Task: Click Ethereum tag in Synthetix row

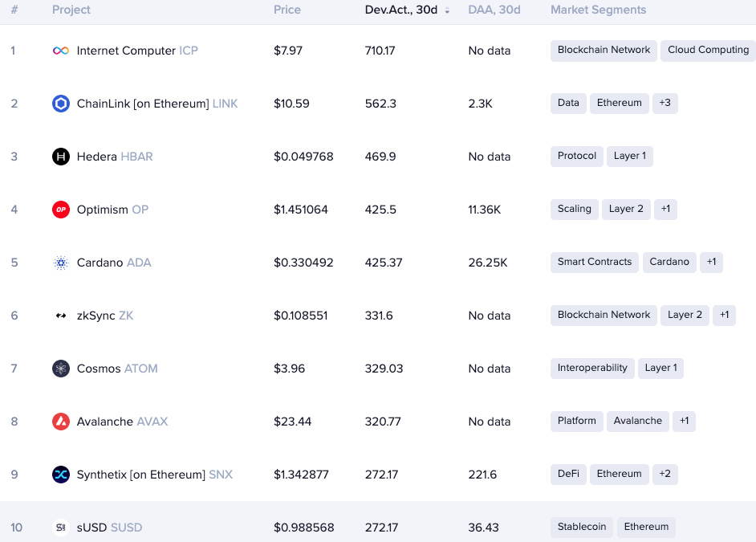Action: [619, 475]
